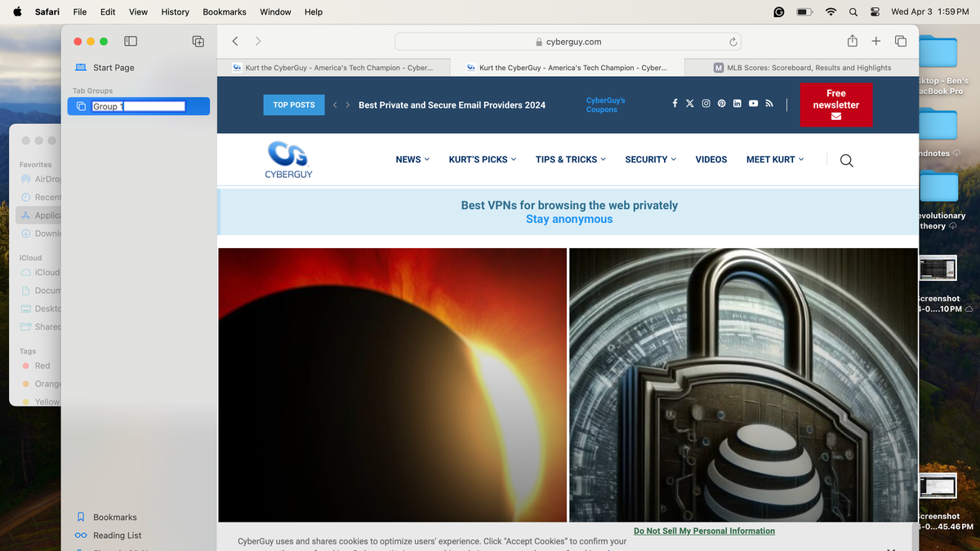This screenshot has height=551, width=980.
Task: Open the Bookmarks menu in the menu bar
Action: [x=224, y=11]
